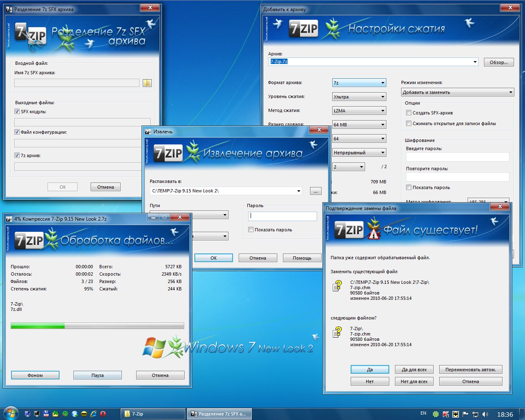Click the red Opera icon in quick launch

click(103, 414)
